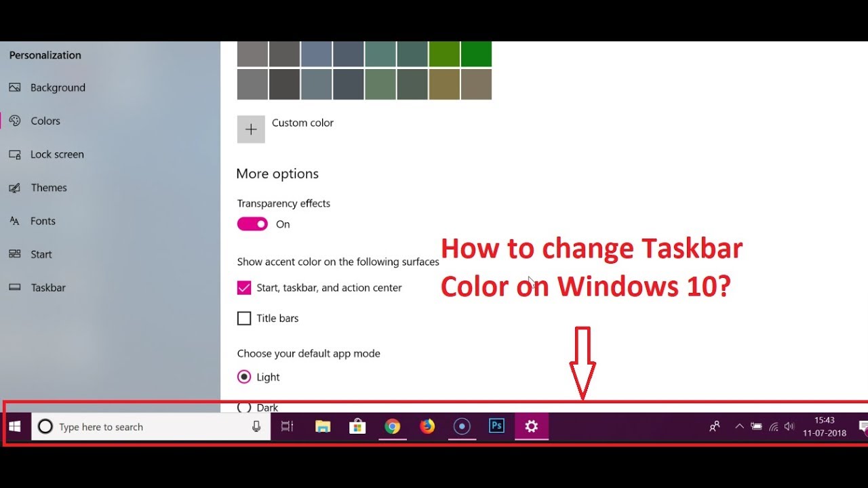The width and height of the screenshot is (868, 488).
Task: Turn off the Transparency effects switch
Action: point(252,224)
